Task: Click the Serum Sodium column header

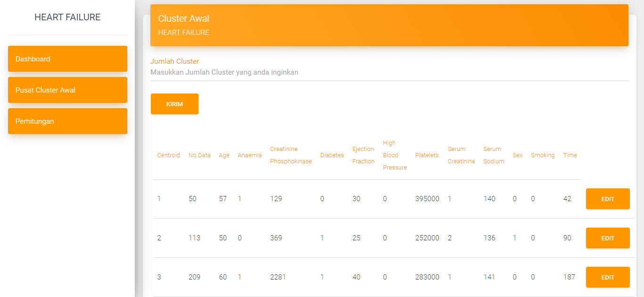Action: [x=494, y=155]
